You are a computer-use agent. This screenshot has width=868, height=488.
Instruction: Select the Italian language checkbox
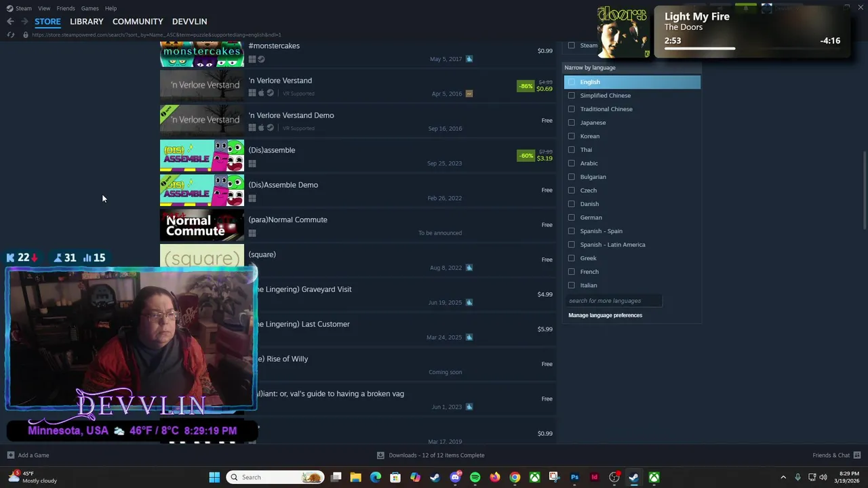[x=571, y=285]
